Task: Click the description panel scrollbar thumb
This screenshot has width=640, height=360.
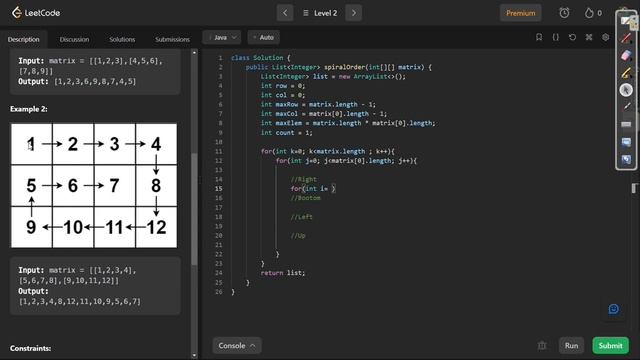Action: coord(194,209)
